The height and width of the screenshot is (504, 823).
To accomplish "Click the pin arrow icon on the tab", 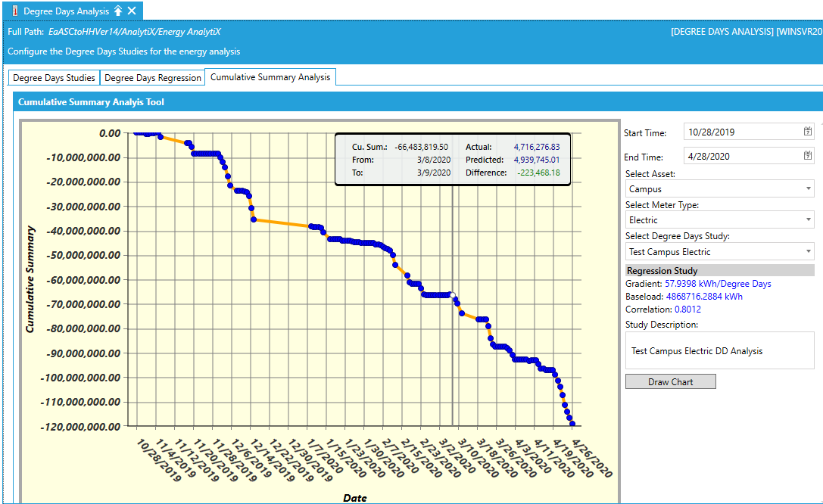I will 118,11.
